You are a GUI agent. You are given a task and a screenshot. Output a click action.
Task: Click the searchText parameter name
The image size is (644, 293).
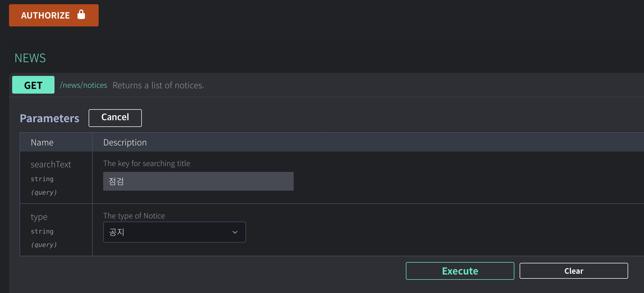tap(51, 164)
